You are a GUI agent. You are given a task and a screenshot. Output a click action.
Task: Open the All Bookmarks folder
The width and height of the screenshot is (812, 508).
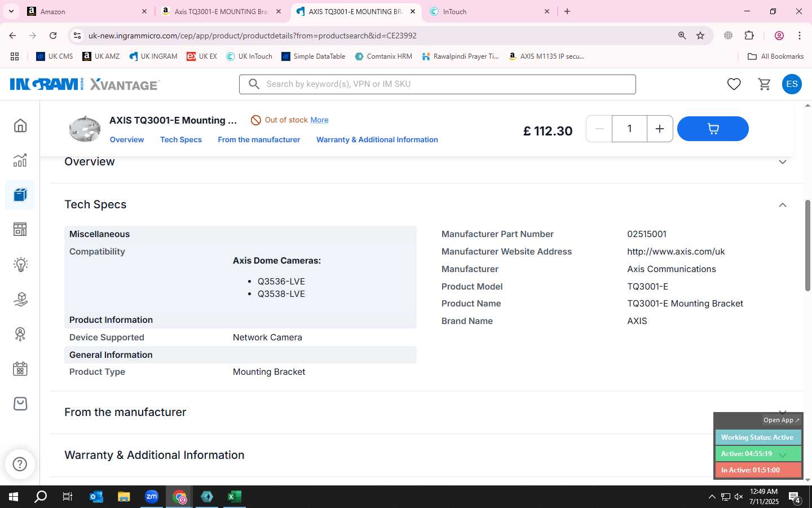[x=775, y=56]
